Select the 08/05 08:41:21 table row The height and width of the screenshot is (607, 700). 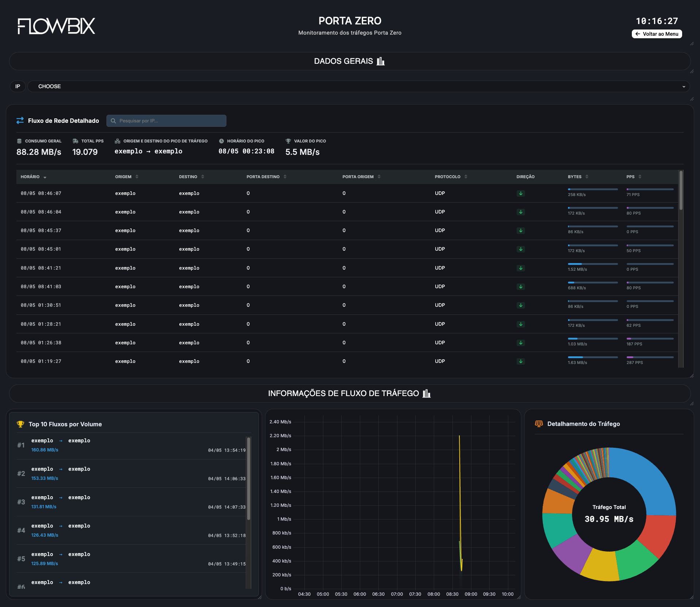(347, 268)
